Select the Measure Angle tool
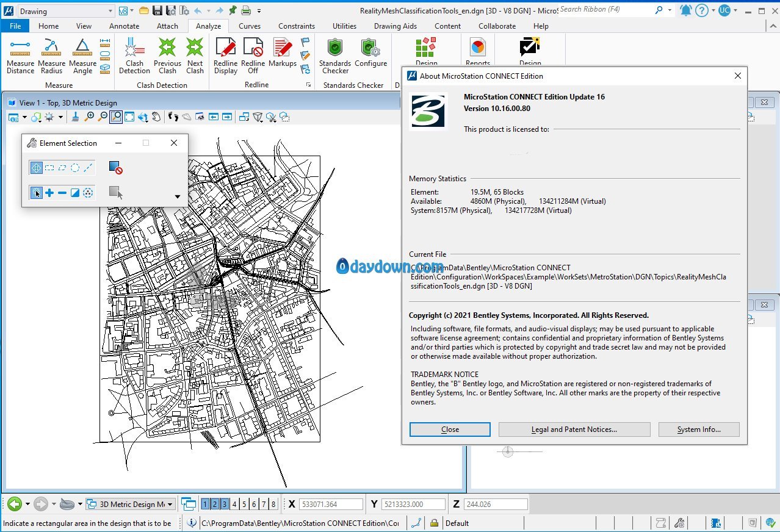The width and height of the screenshot is (780, 532). 82,56
